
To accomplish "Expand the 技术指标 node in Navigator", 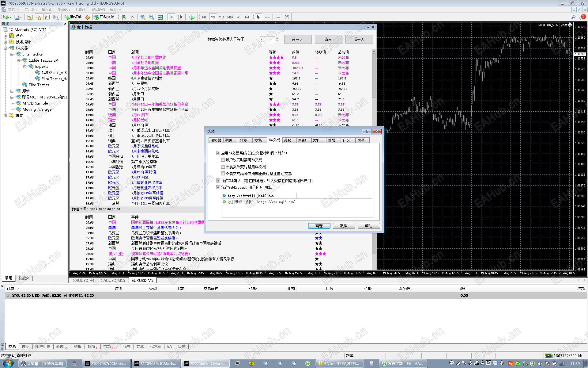I will pyautogui.click(x=5, y=42).
